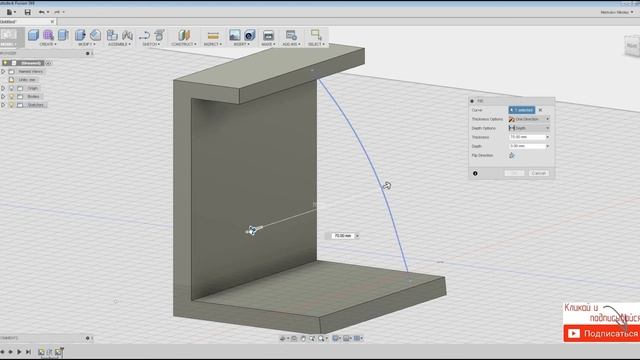Click the Save icon in the top bar
640x360 pixels.
pos(27,12)
